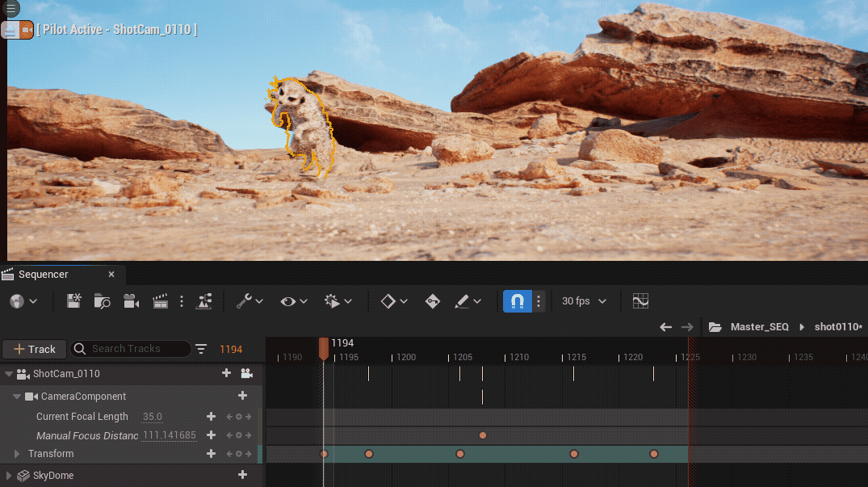This screenshot has width=868, height=487.
Task: Click the Browse to asset folder icon
Action: pyautogui.click(x=102, y=301)
